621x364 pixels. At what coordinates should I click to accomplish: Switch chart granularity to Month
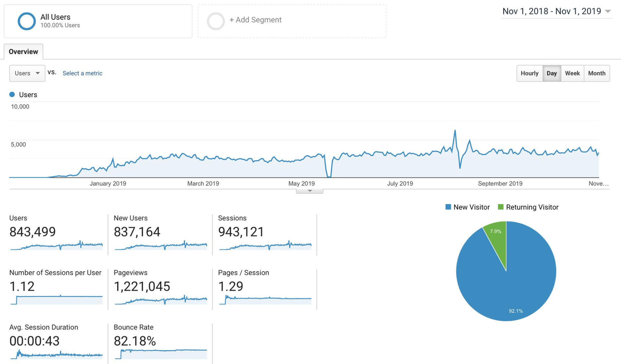click(597, 73)
